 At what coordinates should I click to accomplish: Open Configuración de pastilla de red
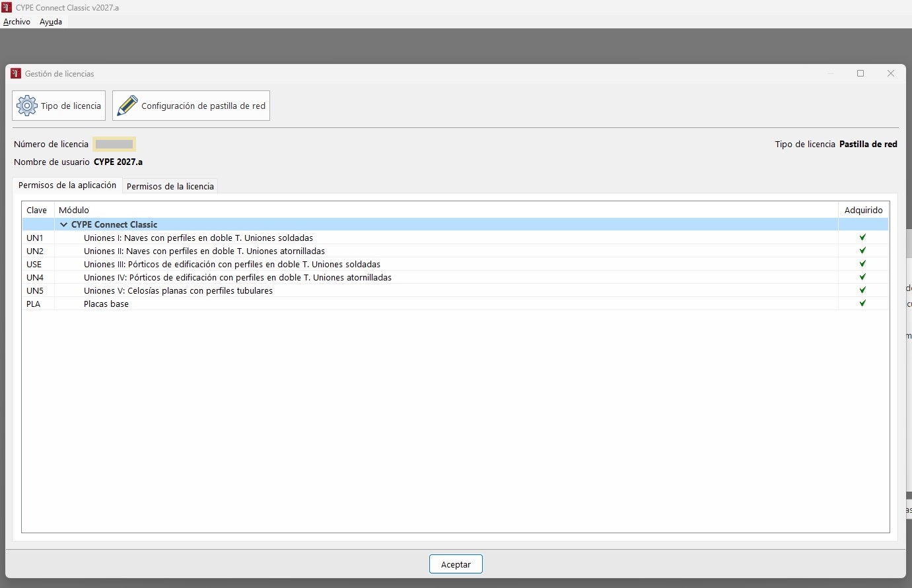pyautogui.click(x=191, y=106)
